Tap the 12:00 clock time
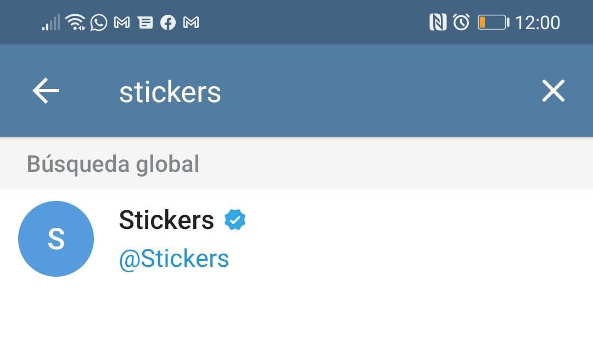This screenshot has height=364, width=593. click(538, 23)
